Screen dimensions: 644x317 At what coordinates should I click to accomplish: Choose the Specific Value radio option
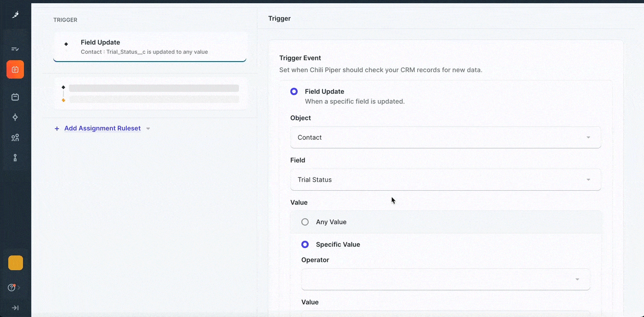(x=305, y=244)
